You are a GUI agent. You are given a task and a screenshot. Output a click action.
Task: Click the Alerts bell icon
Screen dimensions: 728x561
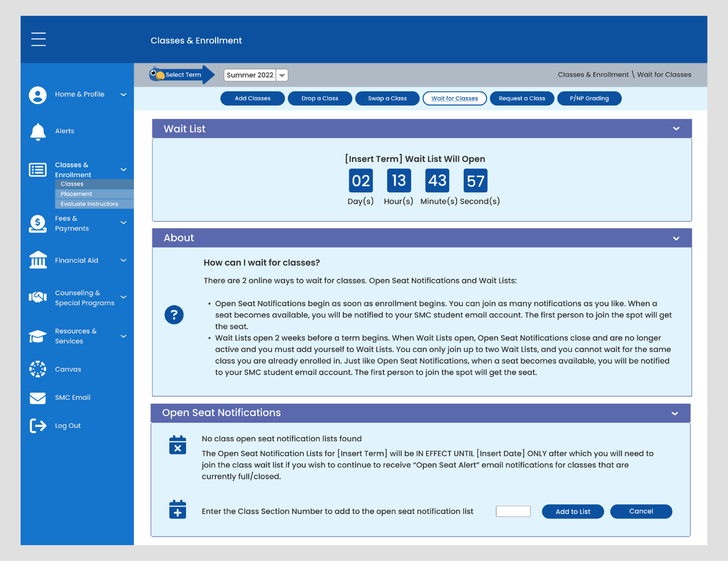(x=38, y=132)
